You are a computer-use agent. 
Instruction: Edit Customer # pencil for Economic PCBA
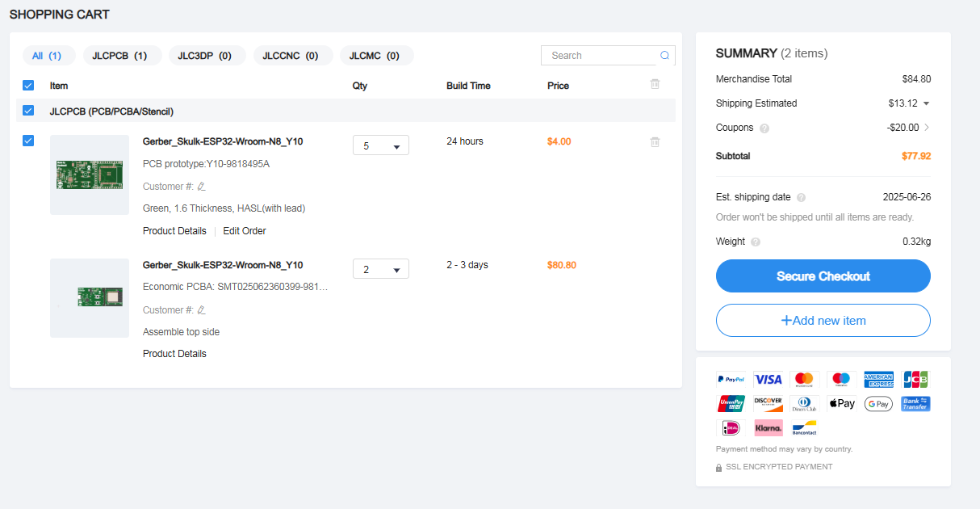[x=202, y=310]
